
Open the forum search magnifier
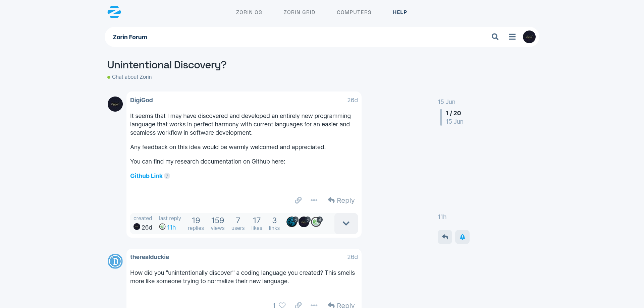coord(495,37)
